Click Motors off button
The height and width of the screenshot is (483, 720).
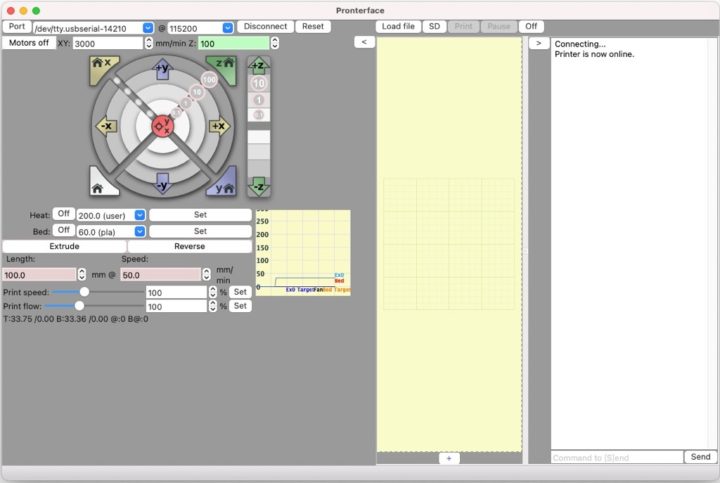(27, 43)
